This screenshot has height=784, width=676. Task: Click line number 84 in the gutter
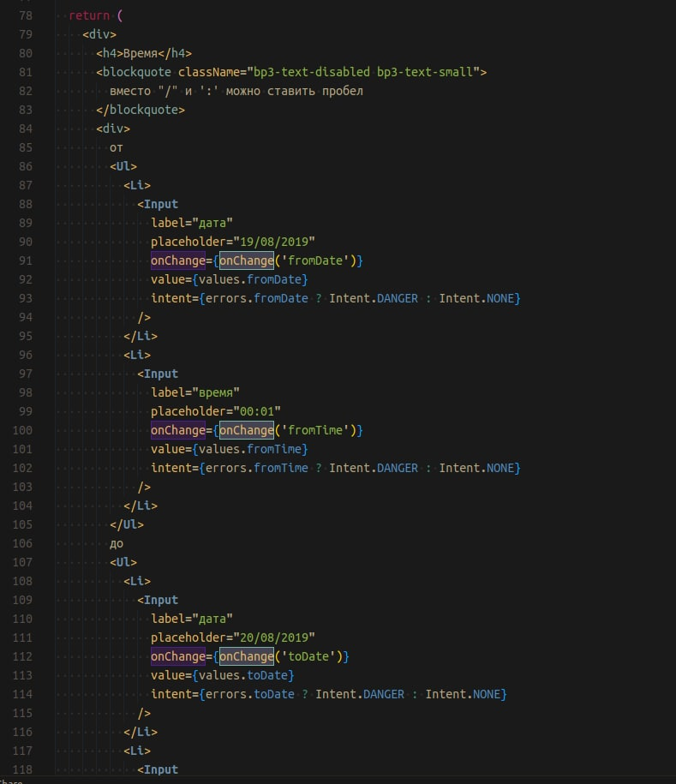[26, 129]
